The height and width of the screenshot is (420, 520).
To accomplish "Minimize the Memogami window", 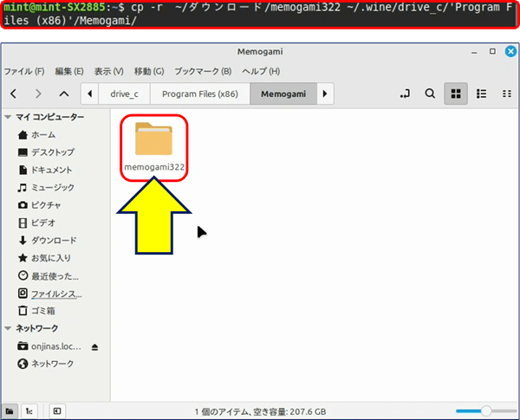I will 474,52.
